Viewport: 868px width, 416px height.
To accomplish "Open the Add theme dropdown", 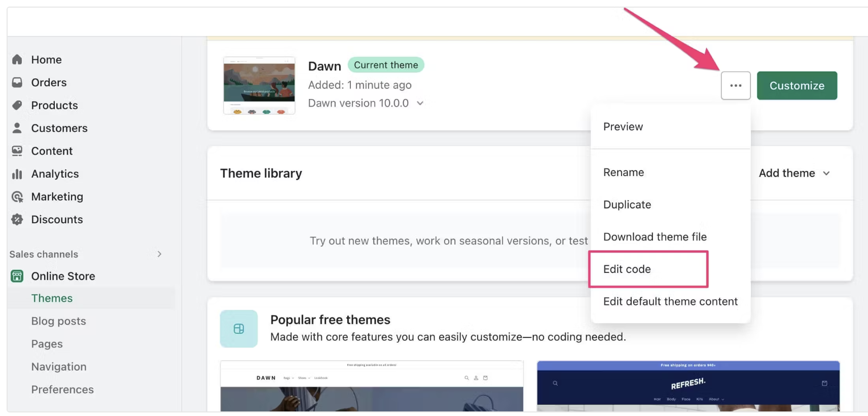I will (794, 173).
